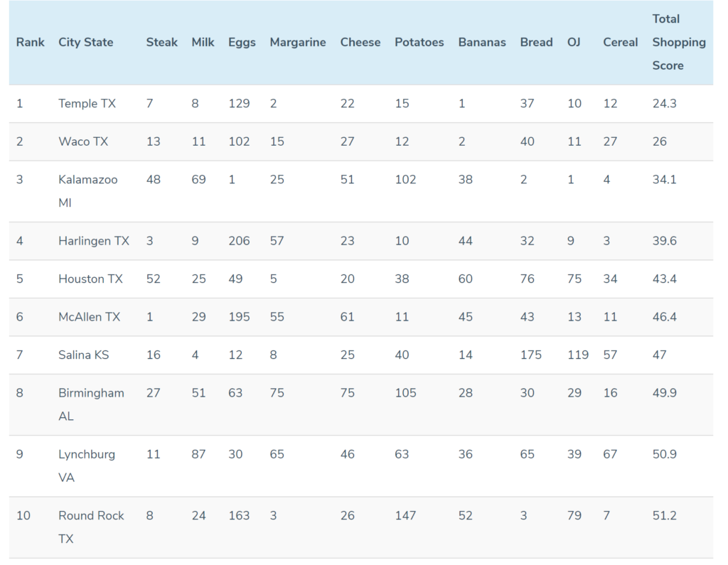Sort by the Steak column header
This screenshot has height=565, width=728.
coord(161,42)
